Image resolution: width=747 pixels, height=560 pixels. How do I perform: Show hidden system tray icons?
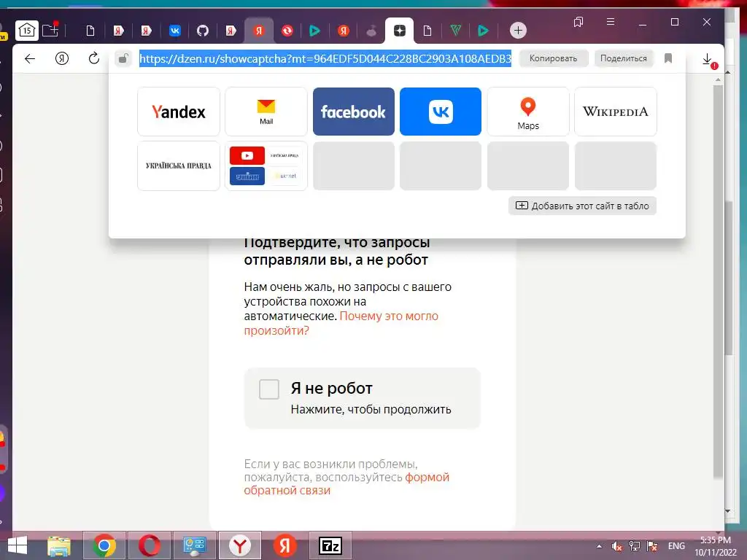[x=599, y=546]
